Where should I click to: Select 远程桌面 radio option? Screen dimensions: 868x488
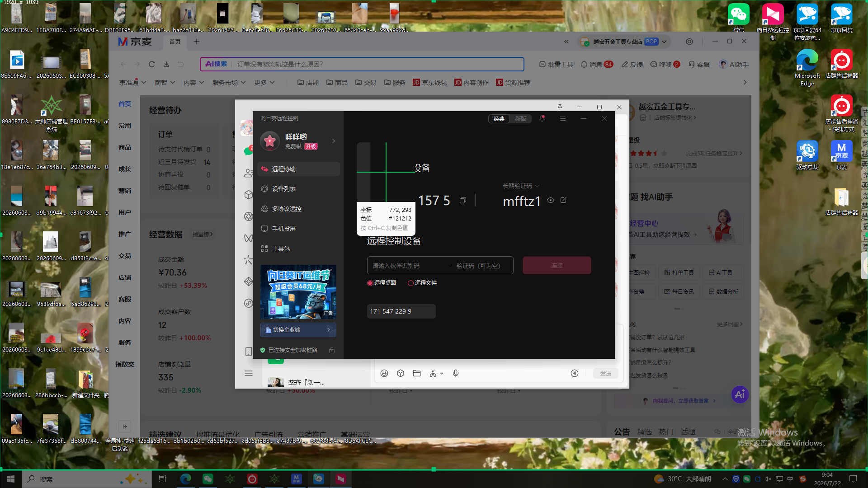[382, 283]
